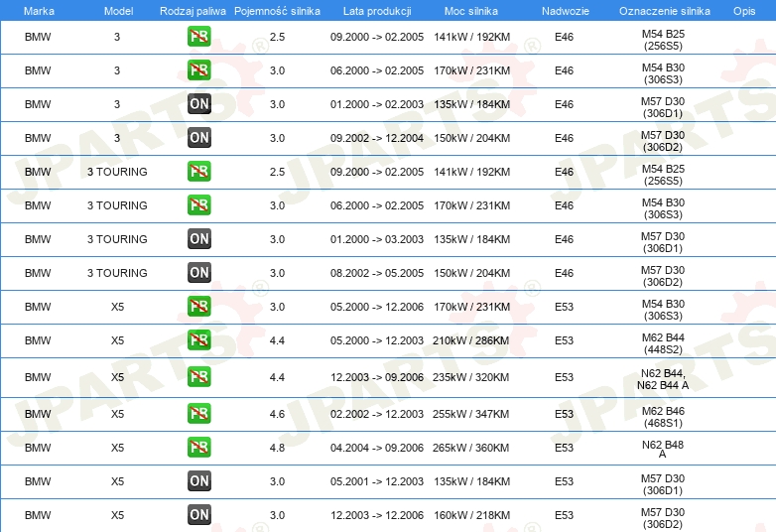The width and height of the screenshot is (776, 532).
Task: Click diesel ON icon in X5 160kW row
Action: [198, 514]
